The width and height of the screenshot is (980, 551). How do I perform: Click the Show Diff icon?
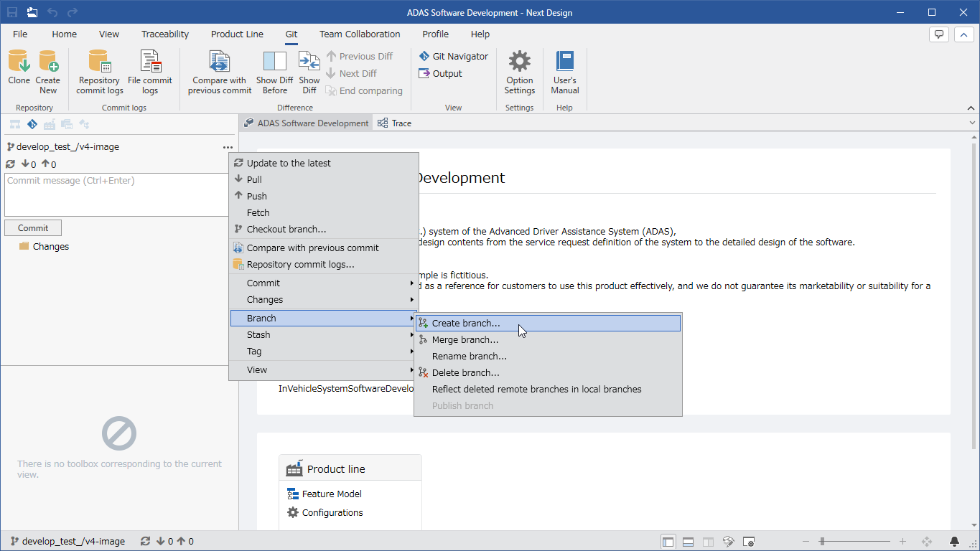309,61
